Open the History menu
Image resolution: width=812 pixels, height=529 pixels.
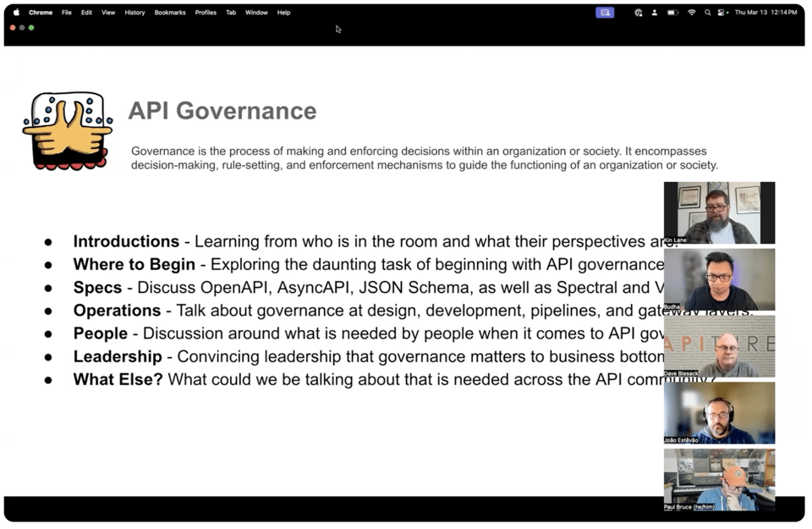(134, 13)
